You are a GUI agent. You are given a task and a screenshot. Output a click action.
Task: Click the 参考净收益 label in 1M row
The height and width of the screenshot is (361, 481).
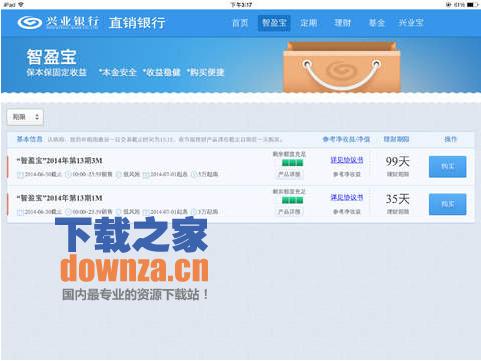(x=347, y=212)
